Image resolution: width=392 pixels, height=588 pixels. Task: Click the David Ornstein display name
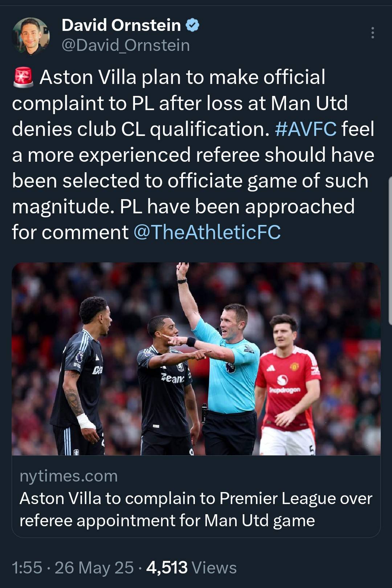pyautogui.click(x=121, y=25)
